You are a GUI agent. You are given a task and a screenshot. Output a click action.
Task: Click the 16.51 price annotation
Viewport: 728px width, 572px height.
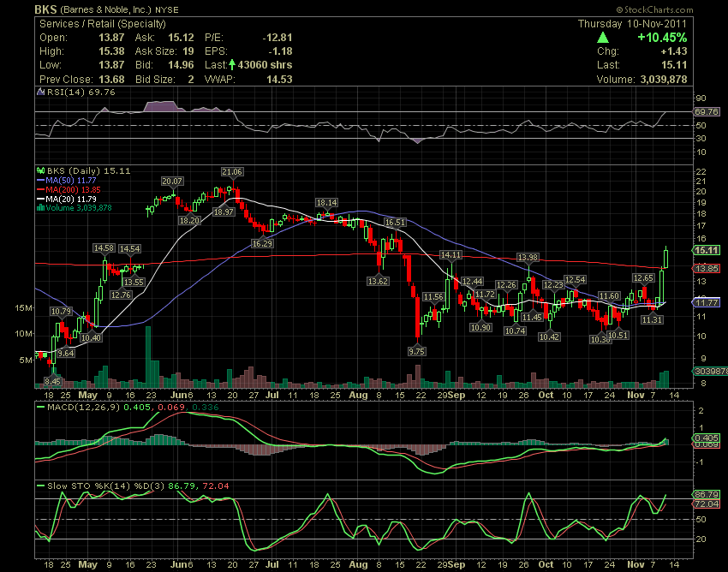click(x=395, y=223)
